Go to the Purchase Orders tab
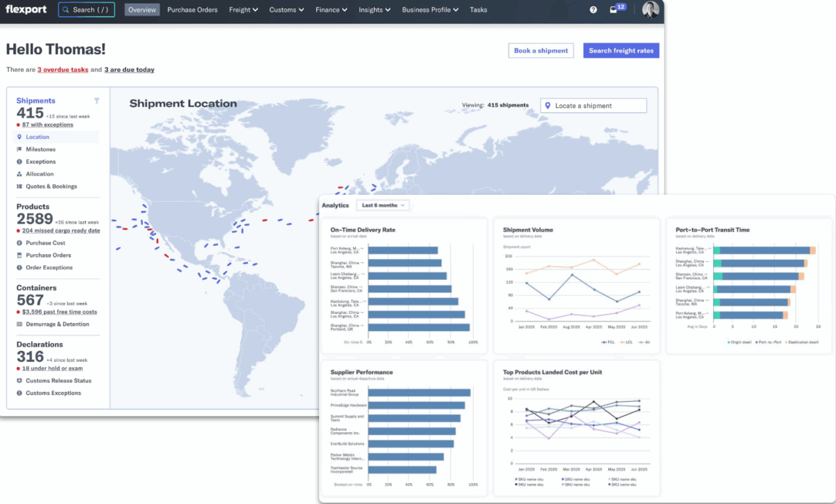This screenshot has width=836, height=504. [x=192, y=10]
